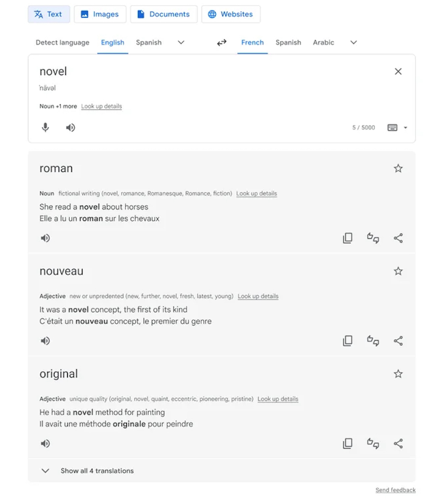
Task: Select Arabic as target language
Action: pyautogui.click(x=323, y=42)
